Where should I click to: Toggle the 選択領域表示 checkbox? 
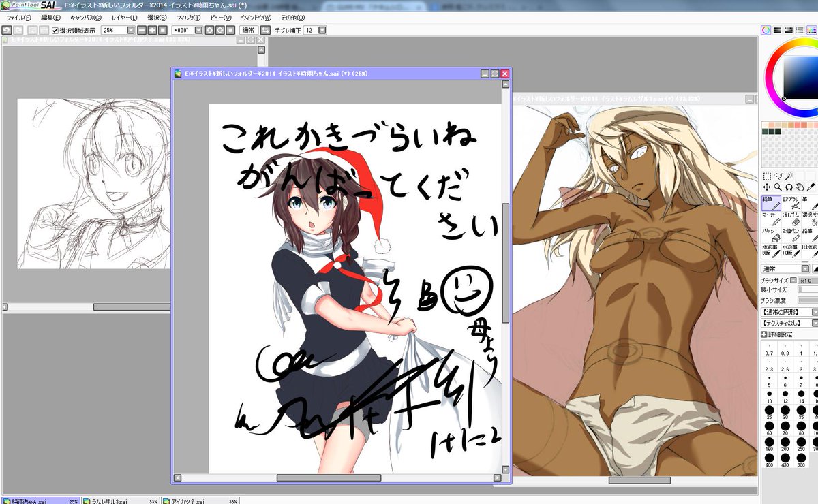pos(55,31)
